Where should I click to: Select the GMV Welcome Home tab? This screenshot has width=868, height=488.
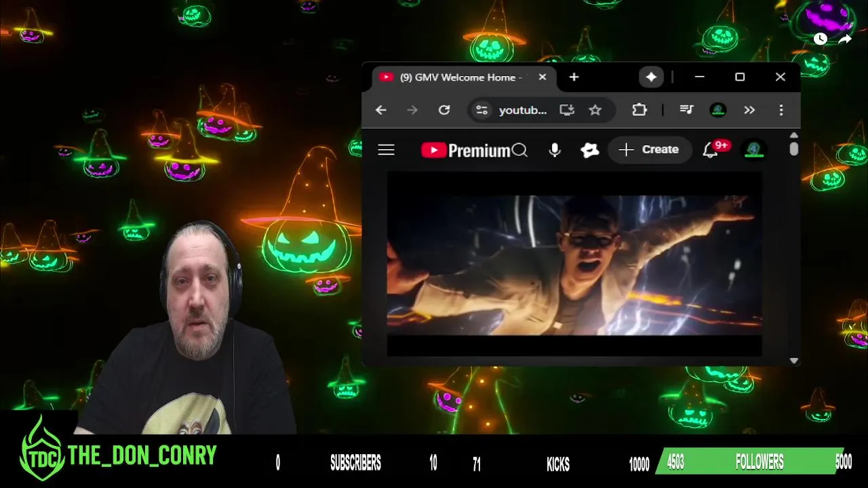(463, 77)
